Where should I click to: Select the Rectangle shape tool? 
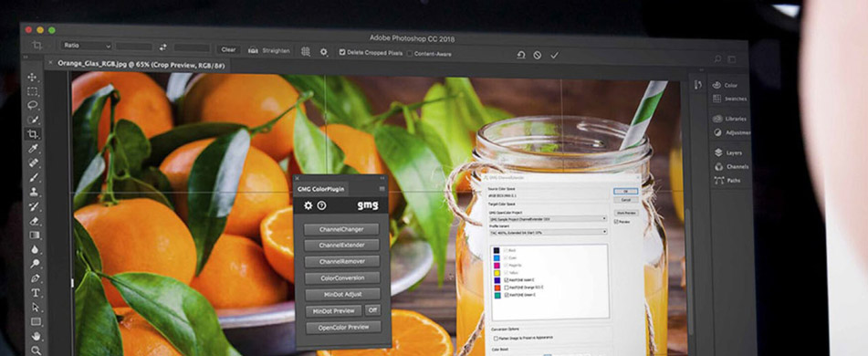coord(36,321)
